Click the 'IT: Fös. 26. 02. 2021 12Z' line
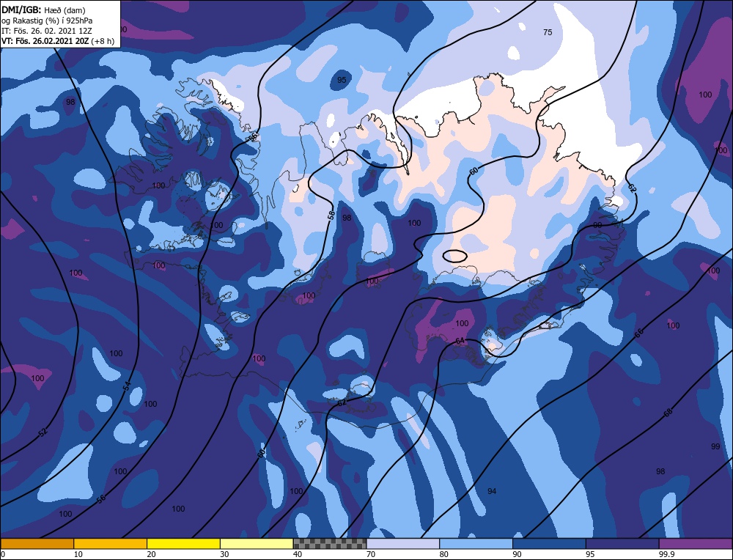733x560 pixels. click(x=47, y=30)
